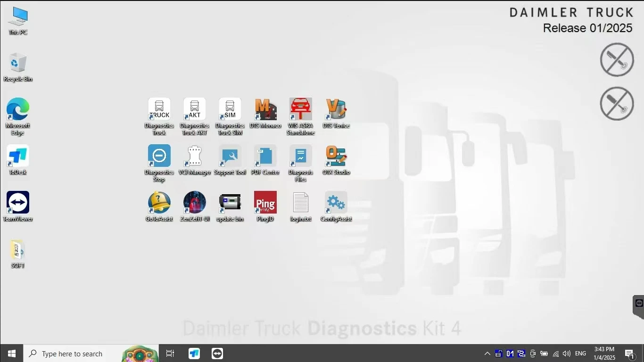Show hidden system tray icons
This screenshot has width=644, height=362.
tap(487, 354)
